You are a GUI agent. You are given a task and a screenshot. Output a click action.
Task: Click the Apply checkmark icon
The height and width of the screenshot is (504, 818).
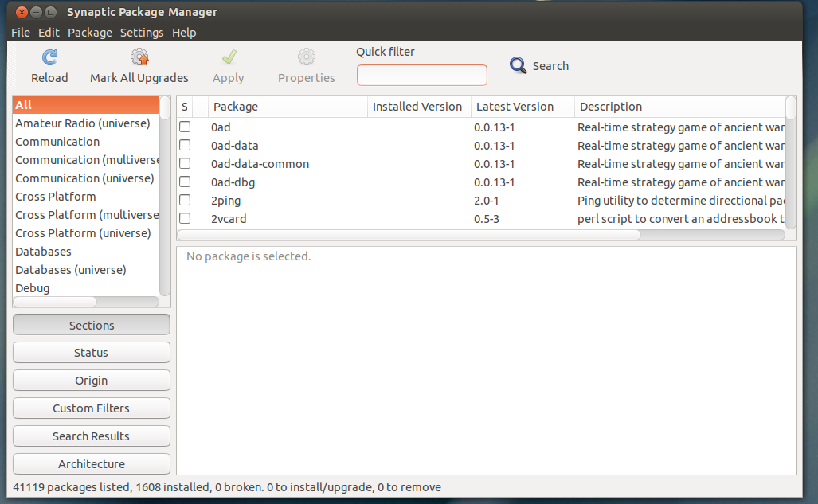point(229,57)
